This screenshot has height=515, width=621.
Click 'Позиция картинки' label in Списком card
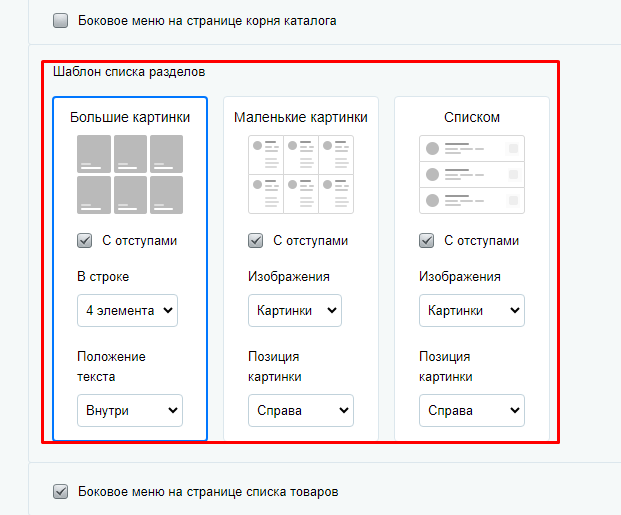446,366
